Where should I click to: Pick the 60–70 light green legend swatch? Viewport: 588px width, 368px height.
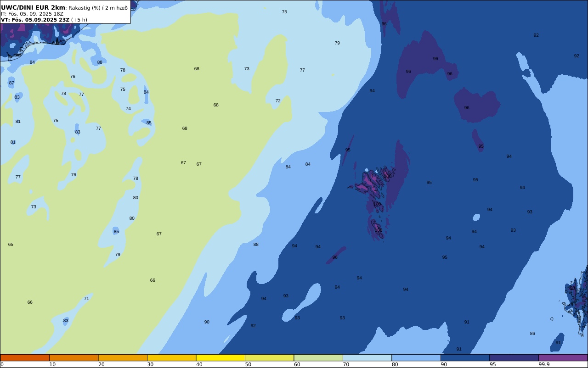coord(318,357)
